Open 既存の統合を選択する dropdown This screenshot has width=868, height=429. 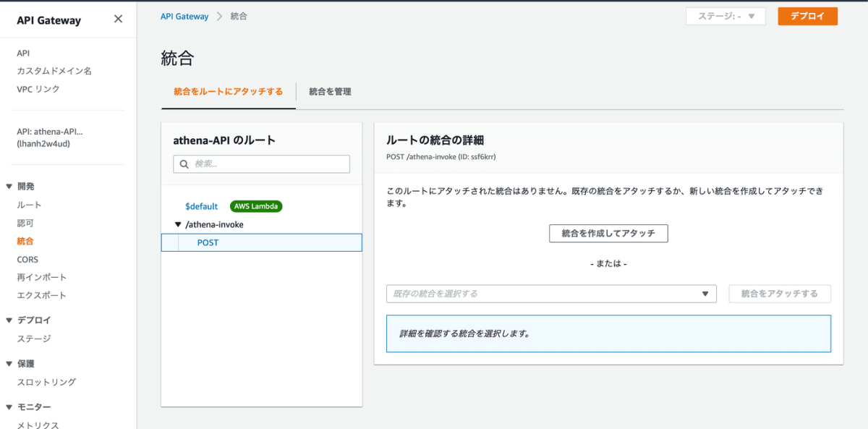coord(551,294)
